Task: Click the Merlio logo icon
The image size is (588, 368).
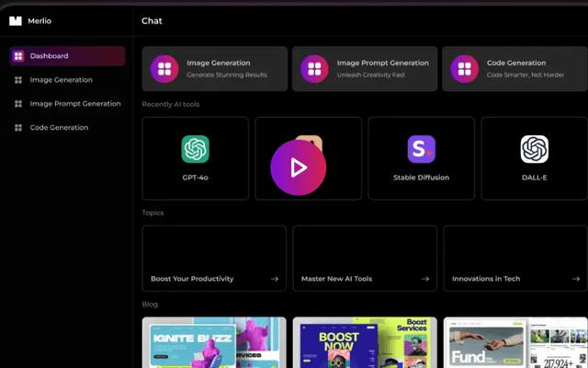Action: click(16, 21)
